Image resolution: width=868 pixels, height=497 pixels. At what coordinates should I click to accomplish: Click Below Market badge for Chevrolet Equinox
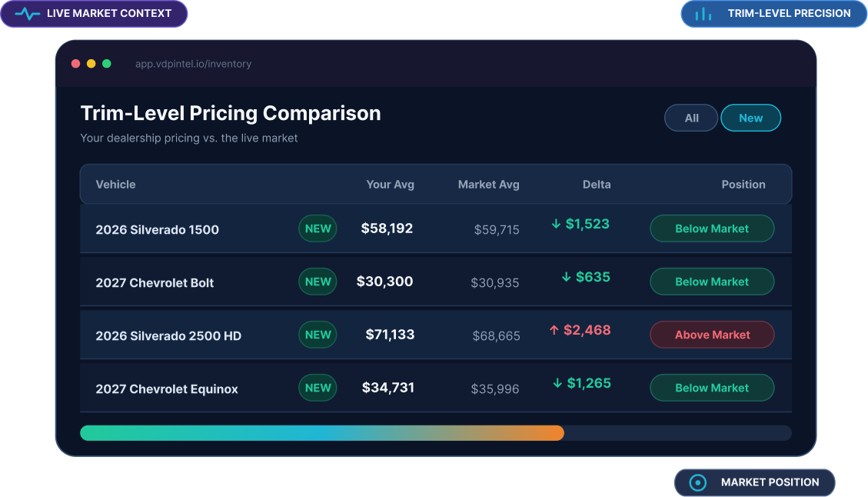coord(712,388)
